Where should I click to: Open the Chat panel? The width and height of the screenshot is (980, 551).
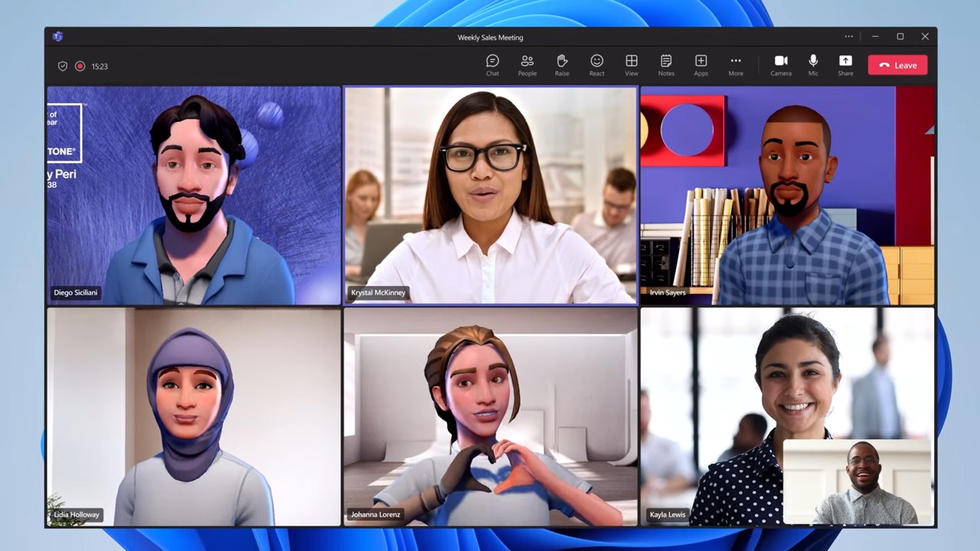tap(492, 65)
